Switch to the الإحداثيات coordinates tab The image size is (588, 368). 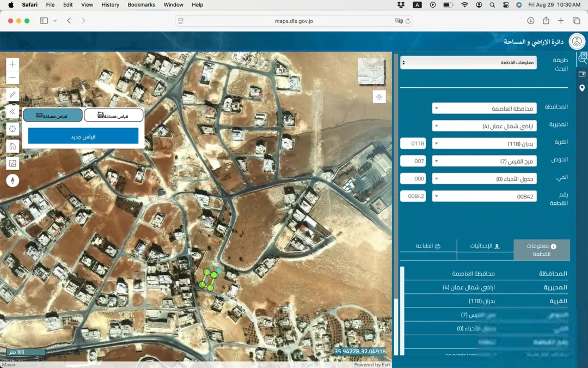[485, 246]
